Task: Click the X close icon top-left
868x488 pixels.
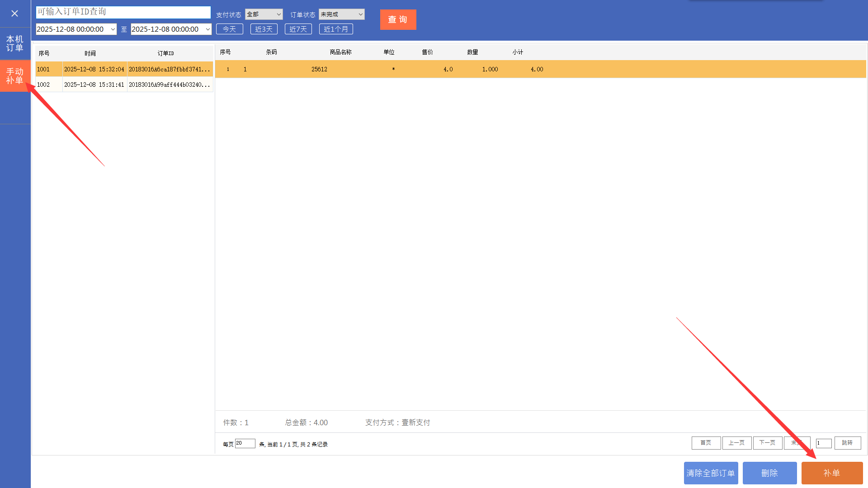Action: tap(14, 14)
